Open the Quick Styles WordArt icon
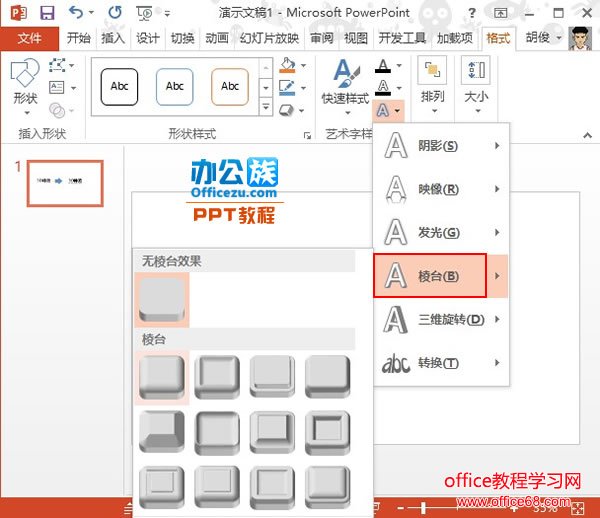Screen dimensions: 600x518 click(x=346, y=75)
